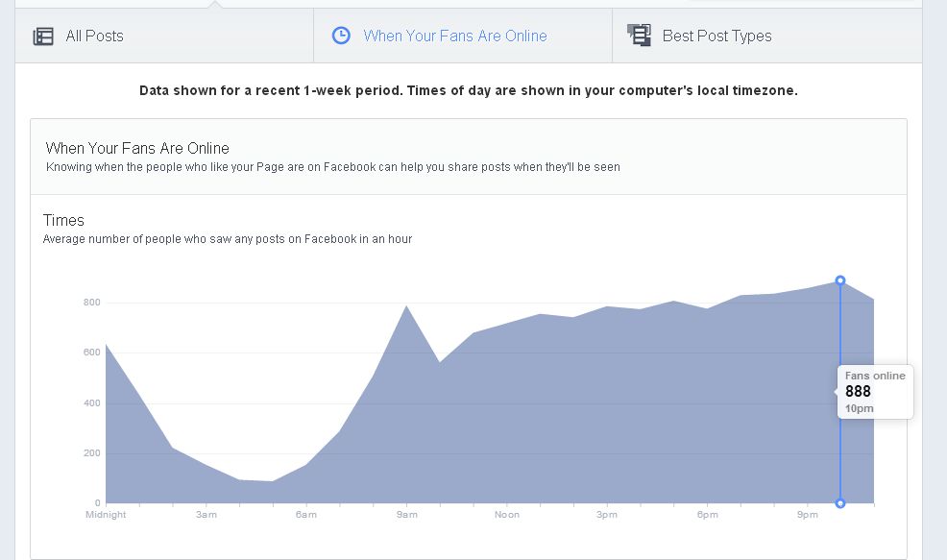Image resolution: width=947 pixels, height=560 pixels.
Task: Click the Midnight label on the time axis
Action: coord(106,515)
